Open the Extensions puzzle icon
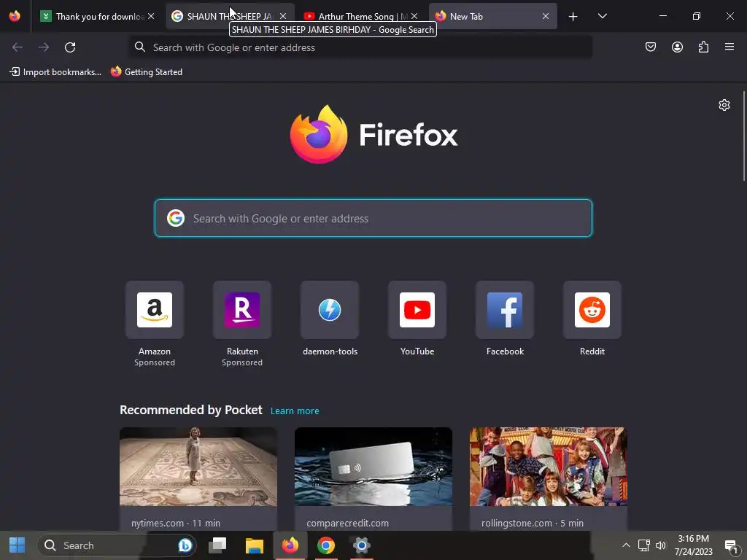The height and width of the screenshot is (560, 747). (703, 47)
